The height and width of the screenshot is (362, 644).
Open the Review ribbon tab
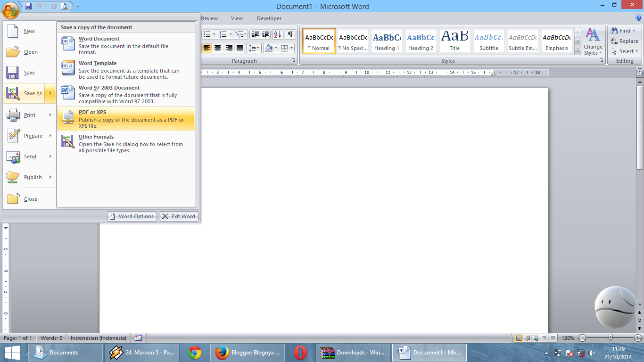[x=209, y=18]
